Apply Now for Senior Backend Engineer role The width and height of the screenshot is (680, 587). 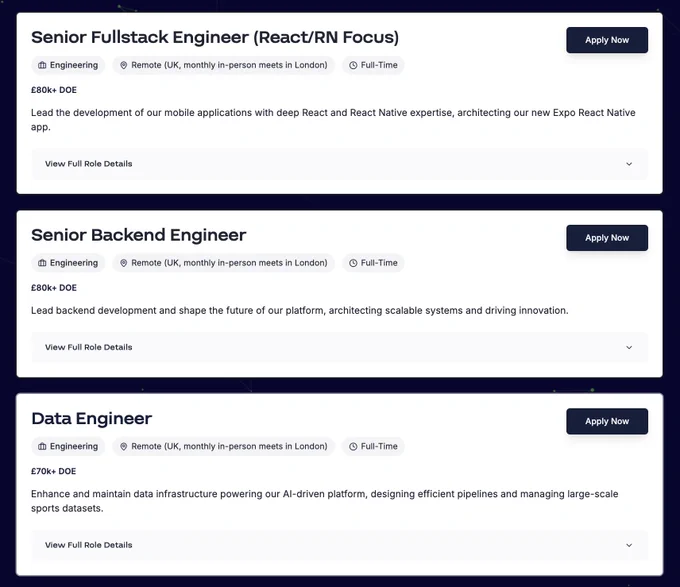pyautogui.click(x=607, y=238)
